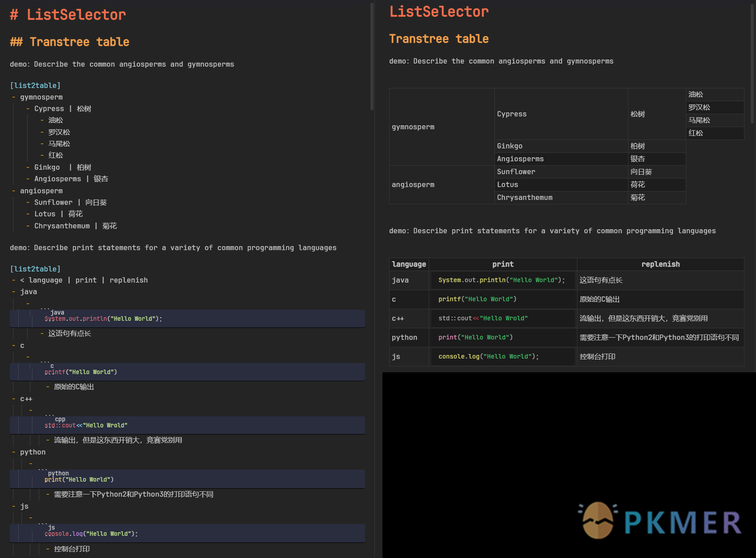This screenshot has height=558, width=756.
Task: Click the 'angiosperm' table cell in preview
Action: coord(442,184)
